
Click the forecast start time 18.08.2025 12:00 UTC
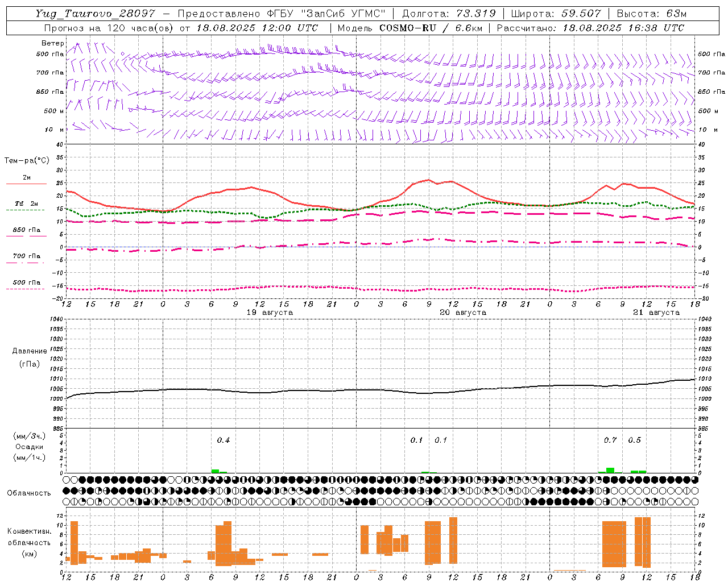[x=257, y=28]
